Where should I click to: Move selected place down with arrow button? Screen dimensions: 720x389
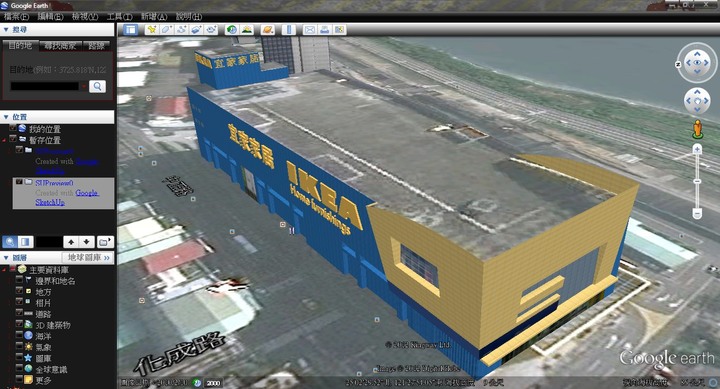(x=86, y=242)
